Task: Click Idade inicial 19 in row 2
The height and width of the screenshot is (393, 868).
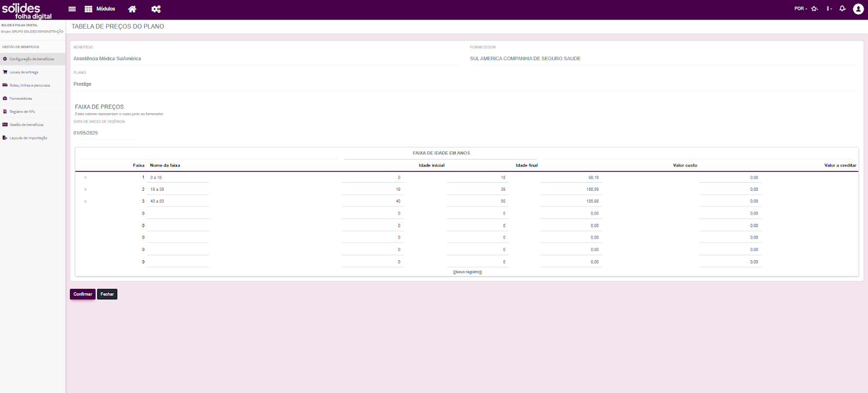Action: (x=373, y=190)
